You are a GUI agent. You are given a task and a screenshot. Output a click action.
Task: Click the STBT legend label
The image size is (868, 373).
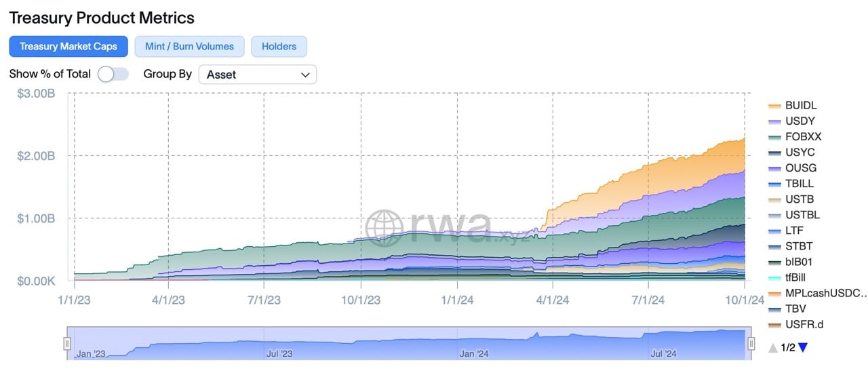point(799,246)
